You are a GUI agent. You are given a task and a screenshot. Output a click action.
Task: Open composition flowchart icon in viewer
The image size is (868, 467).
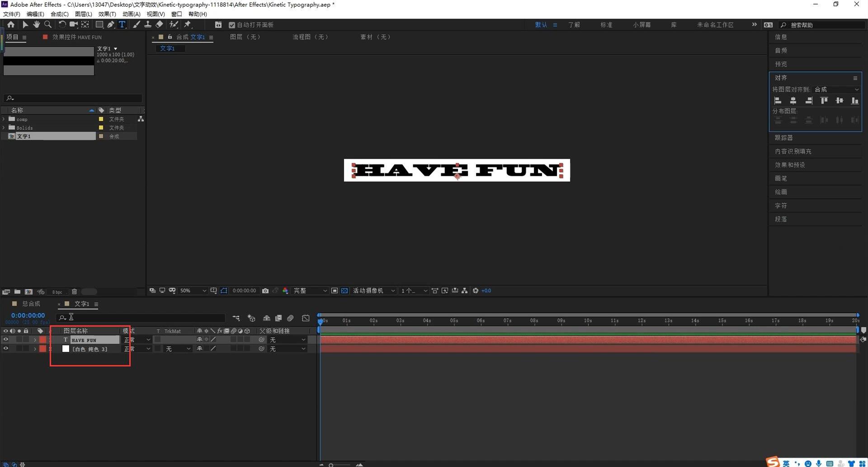tap(465, 291)
